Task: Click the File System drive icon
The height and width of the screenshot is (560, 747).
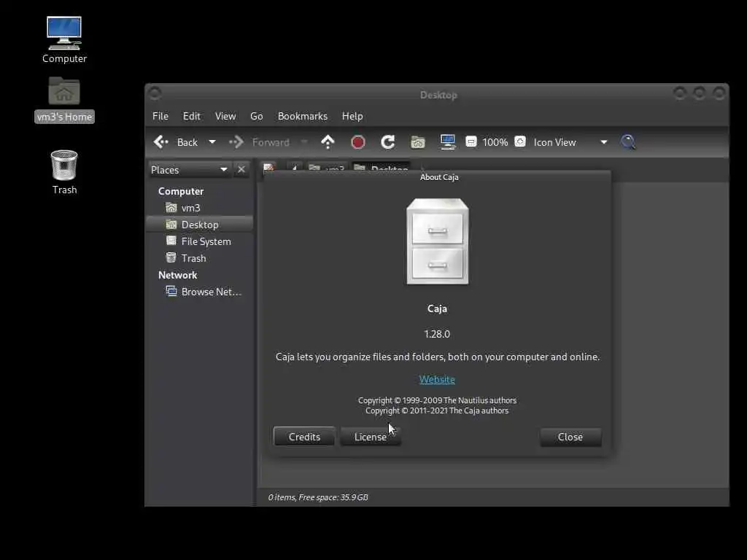Action: (x=171, y=241)
